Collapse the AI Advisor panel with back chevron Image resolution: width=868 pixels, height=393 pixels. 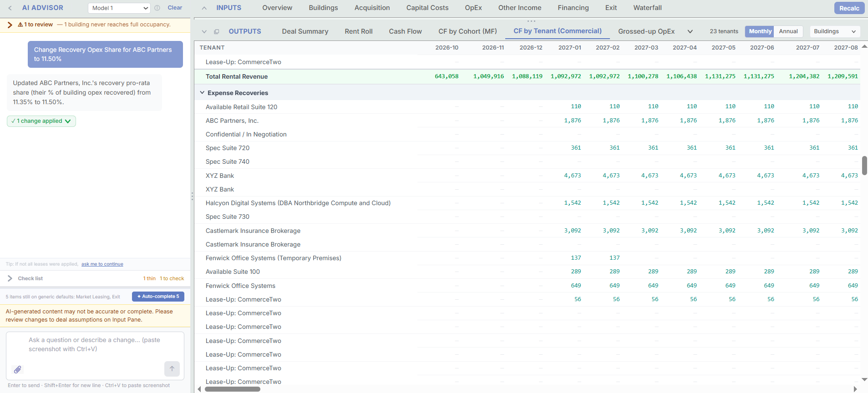click(x=10, y=8)
